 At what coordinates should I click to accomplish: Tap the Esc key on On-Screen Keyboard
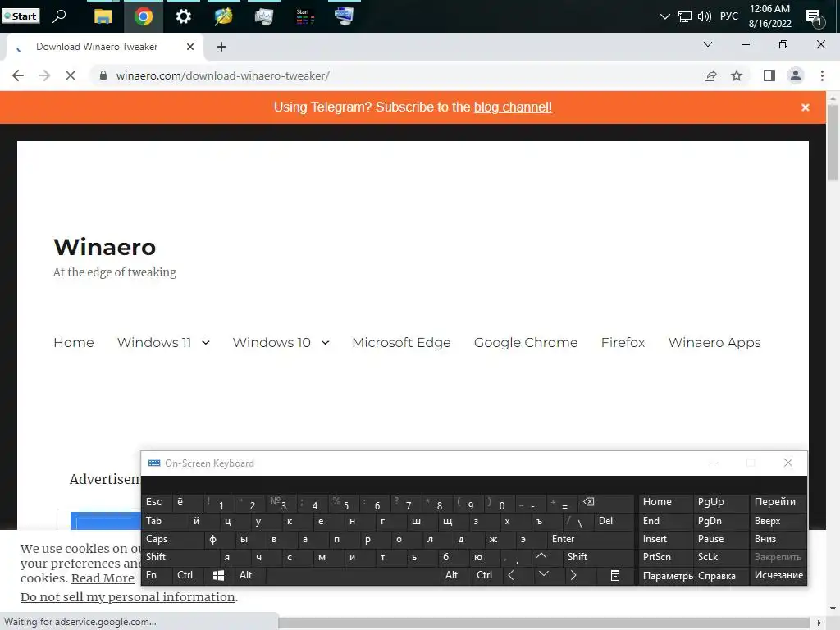[x=156, y=503]
